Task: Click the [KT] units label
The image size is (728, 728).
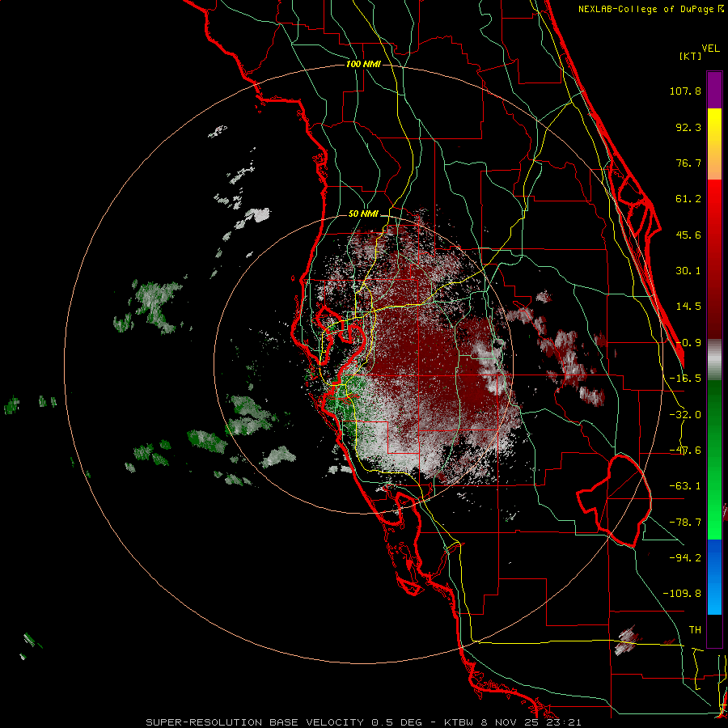Action: (x=690, y=56)
